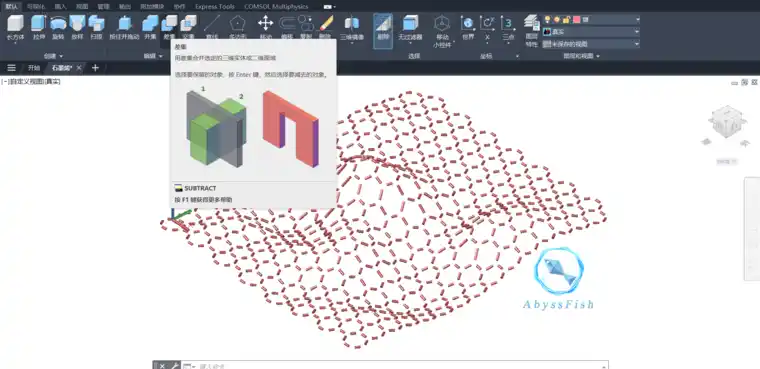Open the hamburger file tab menu
Image resolution: width=760 pixels, height=369 pixels.
coord(12,68)
